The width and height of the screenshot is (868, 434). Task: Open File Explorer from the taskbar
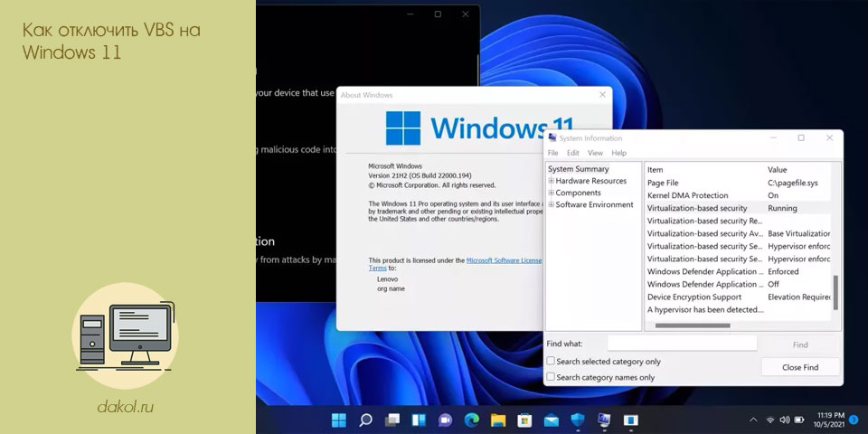[498, 420]
